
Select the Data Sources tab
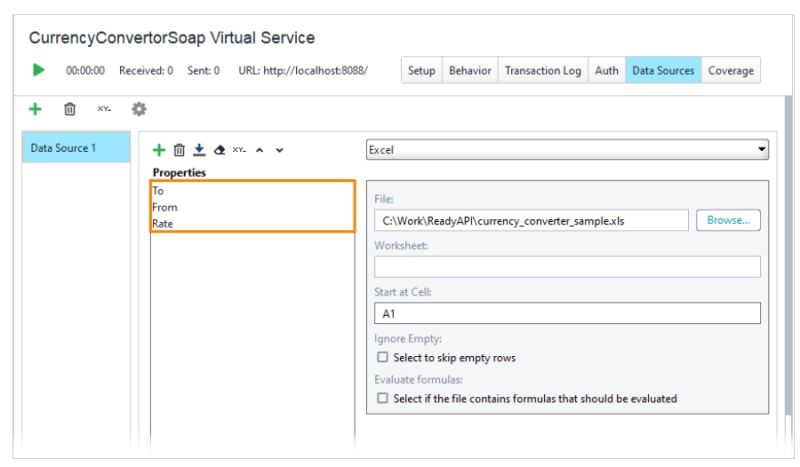click(x=663, y=70)
